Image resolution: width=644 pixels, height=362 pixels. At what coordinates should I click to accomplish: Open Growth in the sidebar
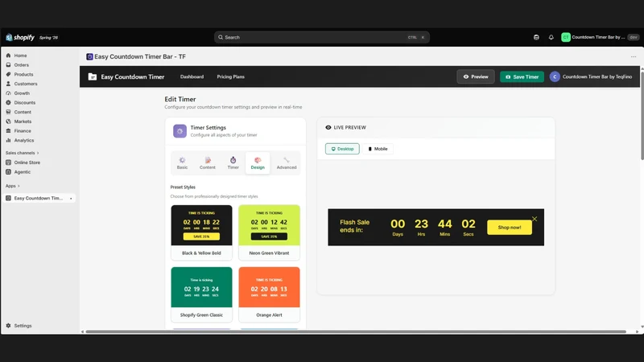[x=22, y=93]
